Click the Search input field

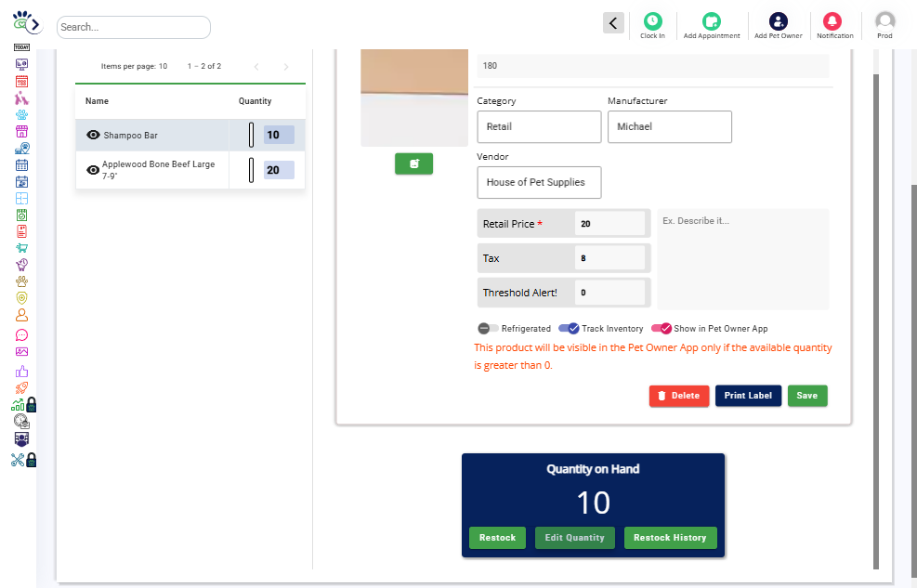(134, 27)
